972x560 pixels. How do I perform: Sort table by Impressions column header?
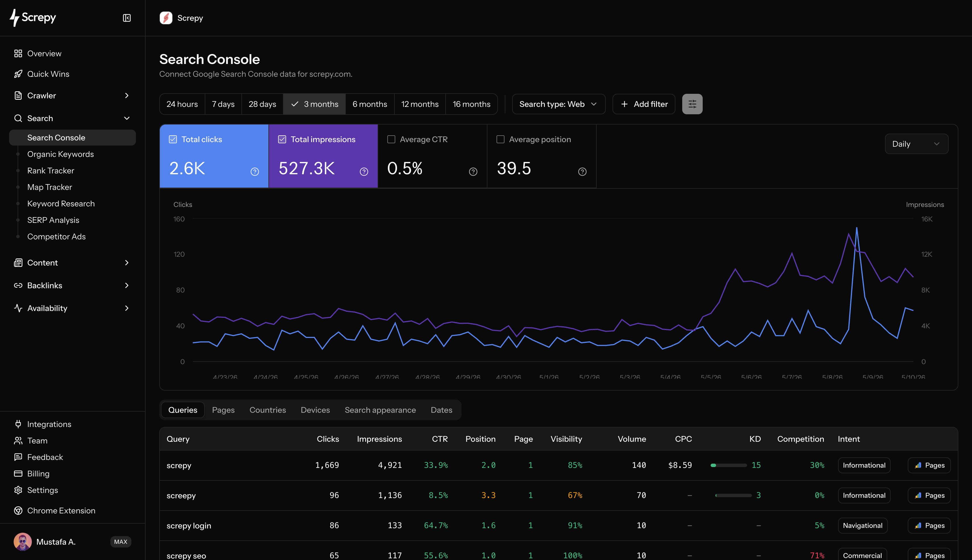(379, 439)
